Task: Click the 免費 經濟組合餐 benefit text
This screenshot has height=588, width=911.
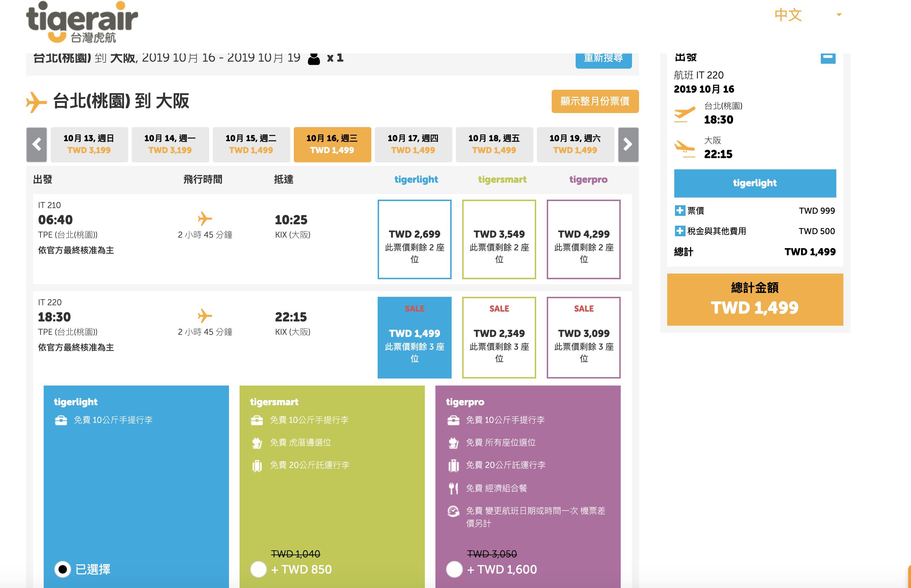Action: tap(496, 488)
